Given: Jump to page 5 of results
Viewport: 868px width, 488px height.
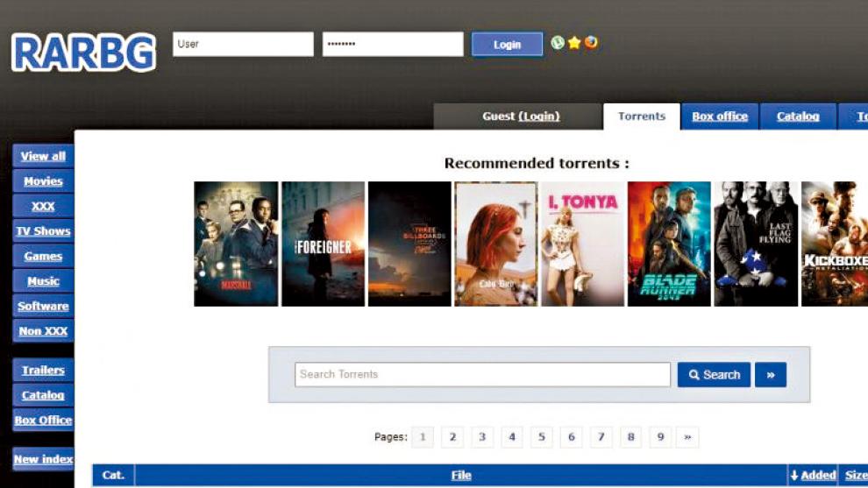Looking at the screenshot, I should pyautogui.click(x=542, y=437).
